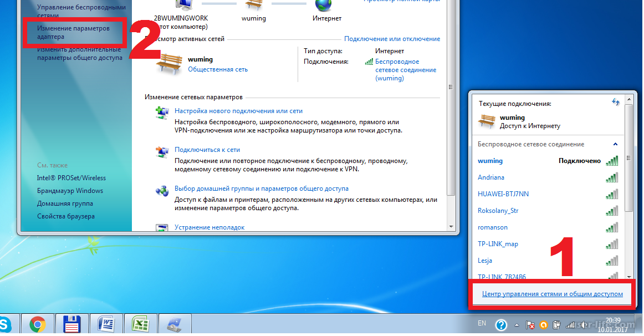The height and width of the screenshot is (336, 644).
Task: Open Управление беспроводными сетями
Action: [81, 11]
